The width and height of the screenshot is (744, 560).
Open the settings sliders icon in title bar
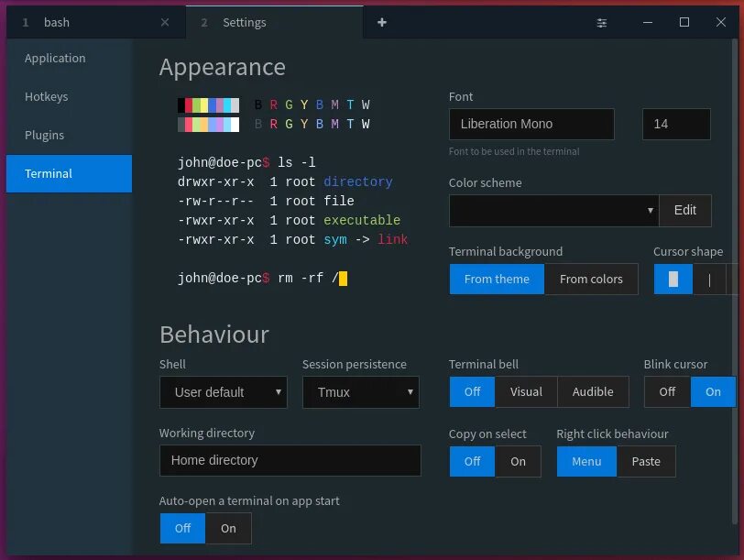(601, 23)
